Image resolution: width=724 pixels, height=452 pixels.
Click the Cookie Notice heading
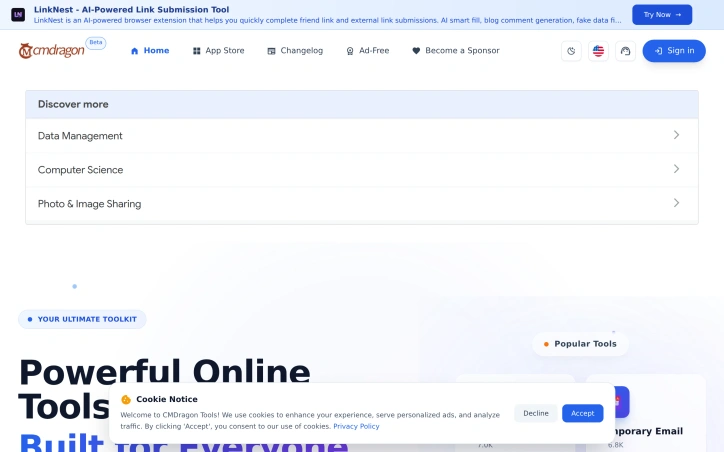(167, 399)
